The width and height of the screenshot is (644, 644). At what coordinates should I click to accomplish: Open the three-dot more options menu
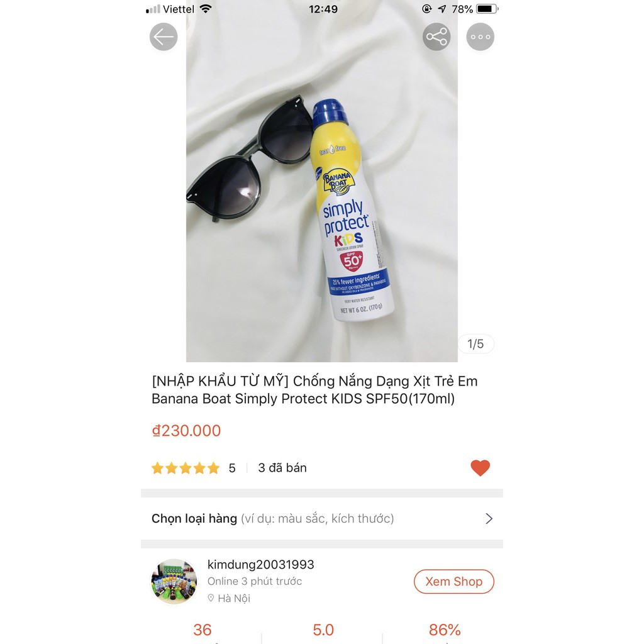click(480, 37)
